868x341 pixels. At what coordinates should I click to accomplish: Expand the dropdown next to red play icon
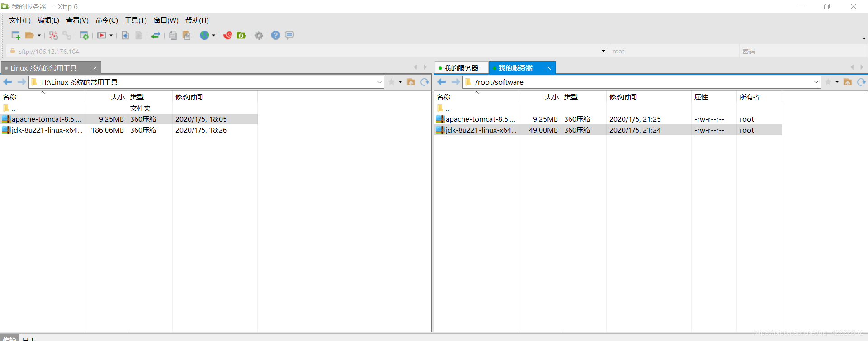[111, 35]
